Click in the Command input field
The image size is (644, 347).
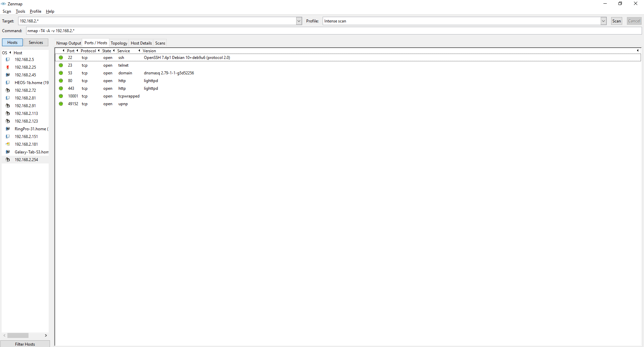tap(334, 31)
